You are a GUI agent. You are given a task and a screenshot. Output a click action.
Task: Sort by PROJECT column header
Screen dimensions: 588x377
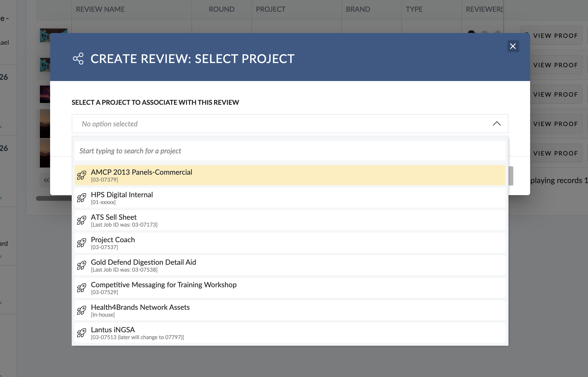click(x=270, y=9)
